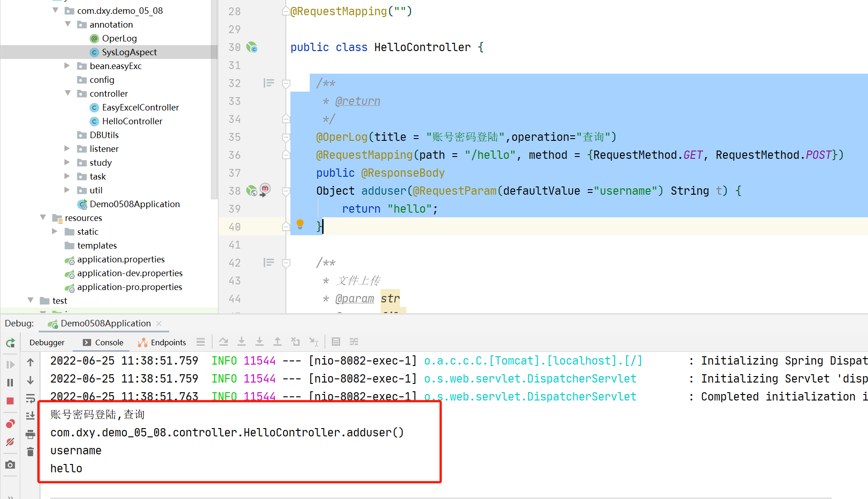Collapse the Javadoc comment fold line 32
The image size is (868, 499).
coord(286,83)
